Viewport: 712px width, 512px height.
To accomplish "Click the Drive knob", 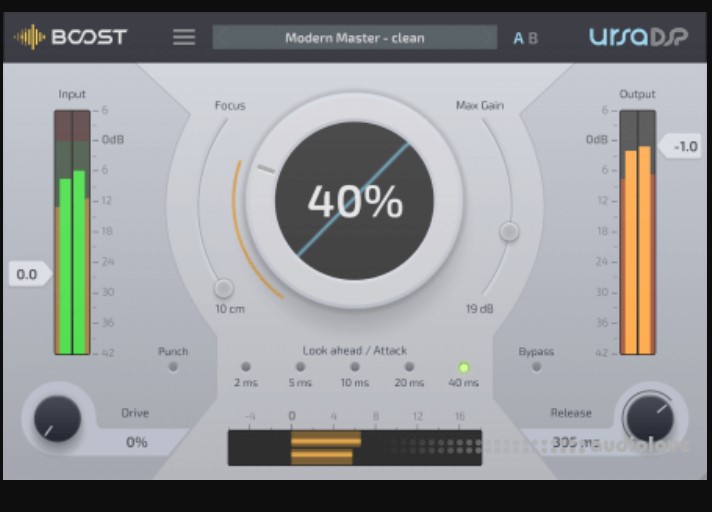I will [57, 418].
